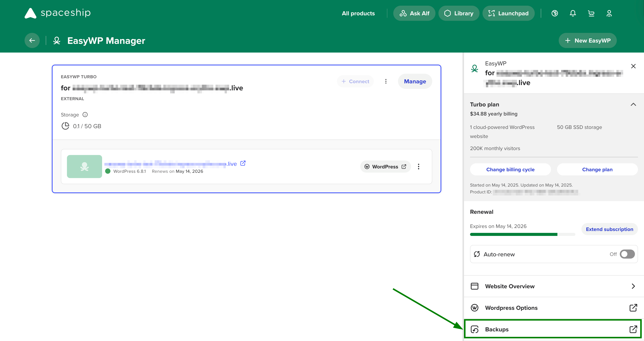
Task: Open the user account profile icon
Action: (x=609, y=13)
